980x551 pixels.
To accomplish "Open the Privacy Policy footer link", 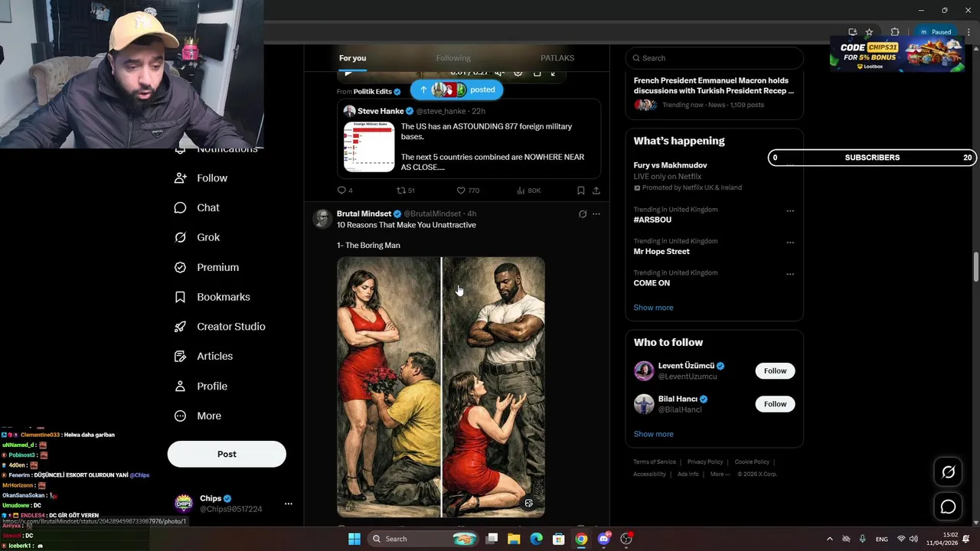I will tap(705, 462).
